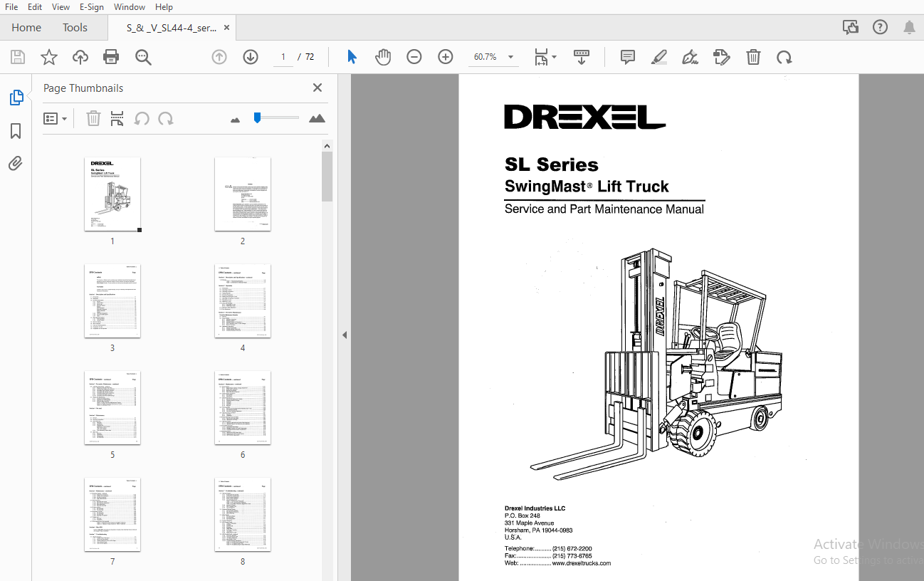
Task: Click the zoom percentage field 60.7%
Action: (485, 57)
